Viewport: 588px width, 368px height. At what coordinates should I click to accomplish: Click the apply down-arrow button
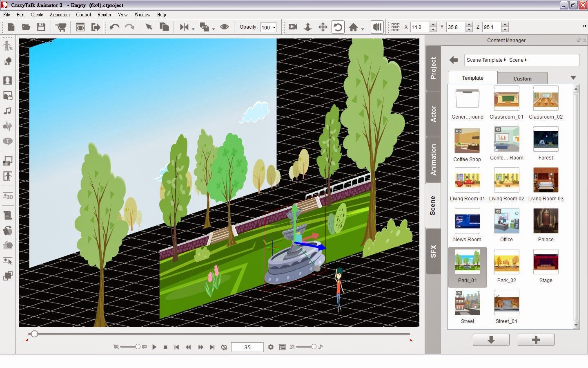click(x=491, y=340)
